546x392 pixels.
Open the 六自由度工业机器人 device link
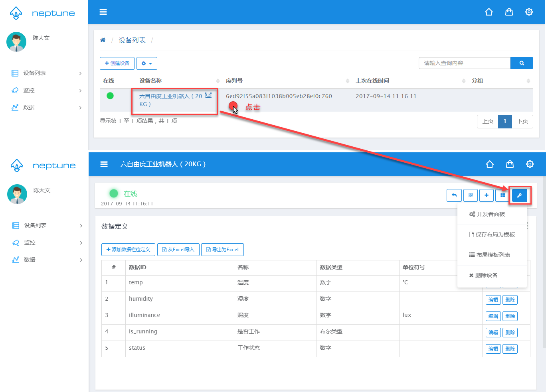click(x=170, y=97)
